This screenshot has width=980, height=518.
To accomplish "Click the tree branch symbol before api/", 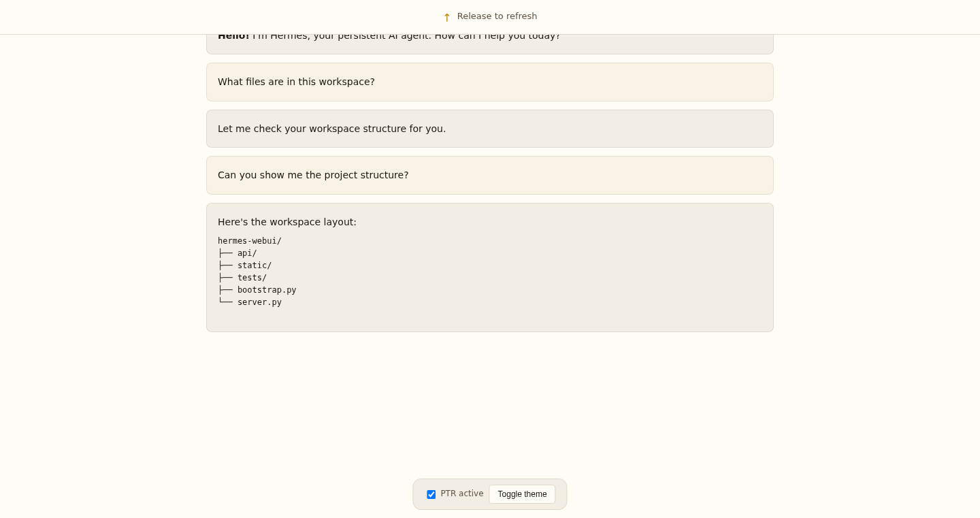I will point(225,253).
